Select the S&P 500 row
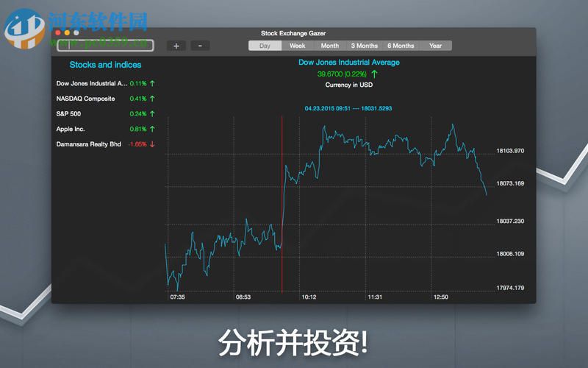The height and width of the screenshot is (368, 588). pyautogui.click(x=105, y=114)
